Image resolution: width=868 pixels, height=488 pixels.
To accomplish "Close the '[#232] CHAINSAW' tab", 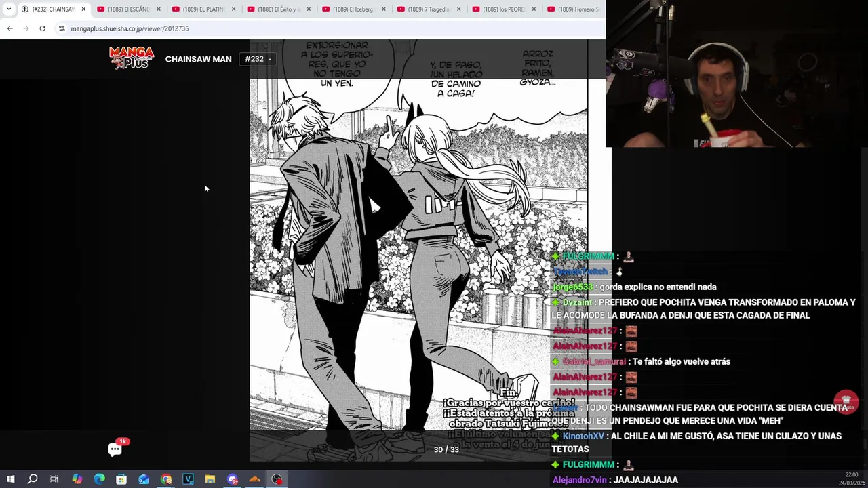I will point(83,9).
